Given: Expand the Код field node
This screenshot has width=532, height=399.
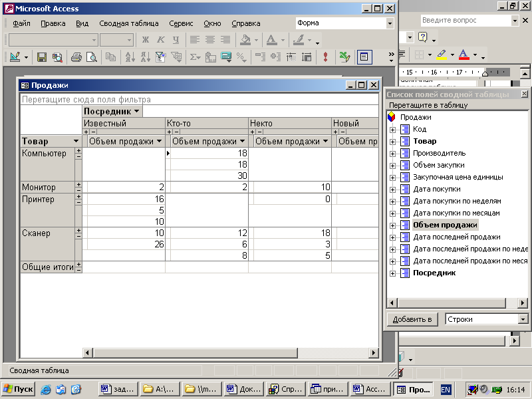Looking at the screenshot, I should (x=392, y=130).
